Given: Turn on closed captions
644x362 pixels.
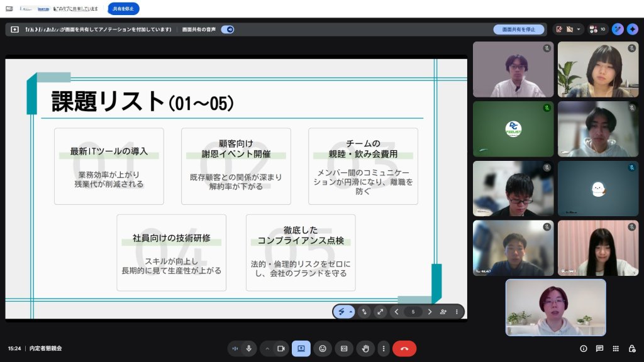Looking at the screenshot, I should point(344,348).
